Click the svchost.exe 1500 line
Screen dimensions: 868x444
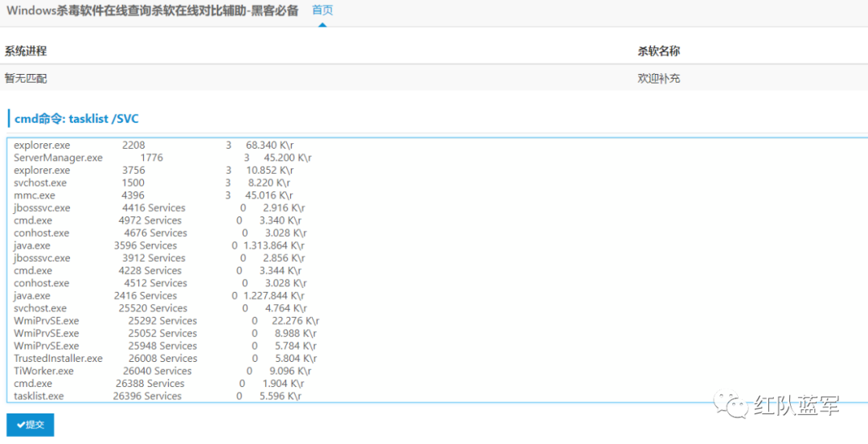(152, 183)
